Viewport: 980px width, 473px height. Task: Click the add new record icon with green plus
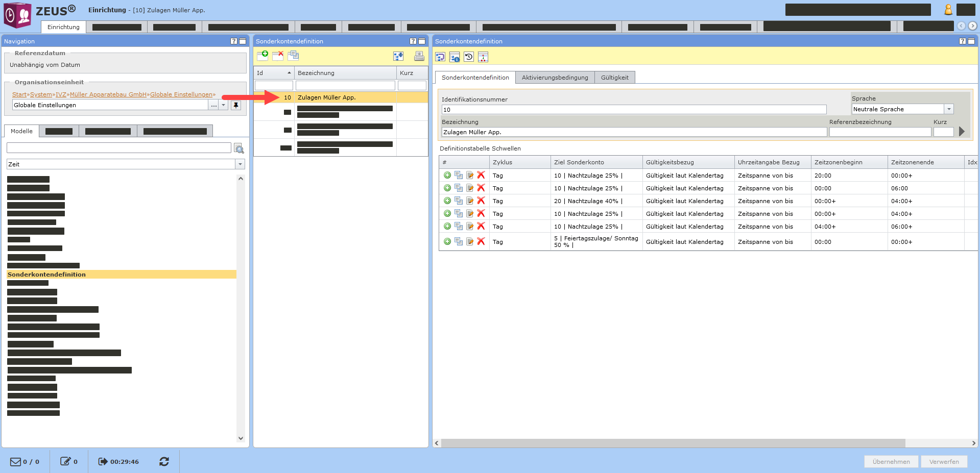[262, 56]
